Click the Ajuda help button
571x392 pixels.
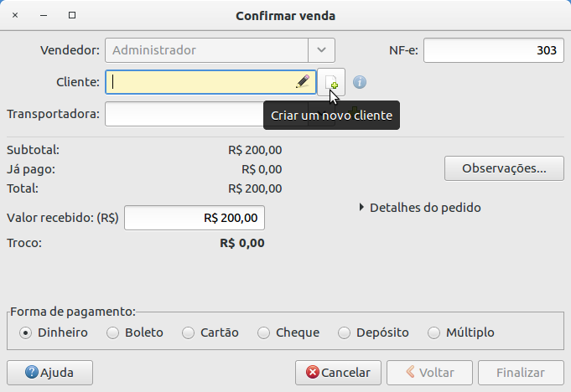click(x=50, y=373)
